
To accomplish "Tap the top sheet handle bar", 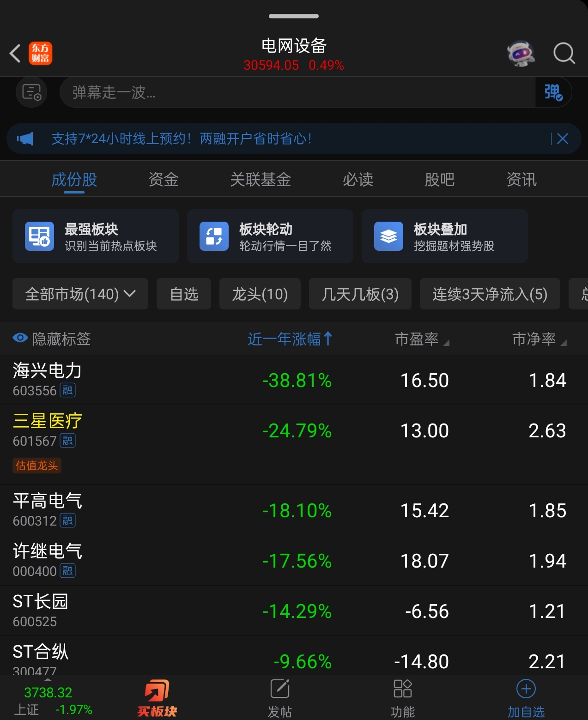I will [x=294, y=16].
